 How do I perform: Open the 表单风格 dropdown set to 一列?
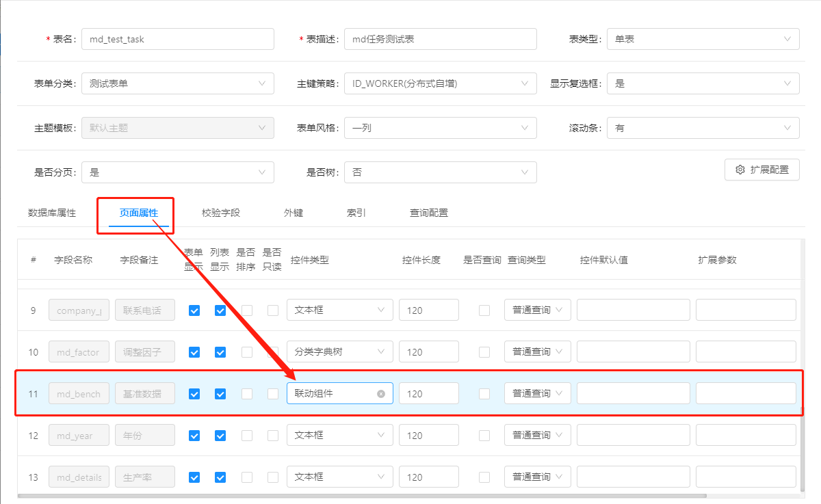tap(440, 128)
